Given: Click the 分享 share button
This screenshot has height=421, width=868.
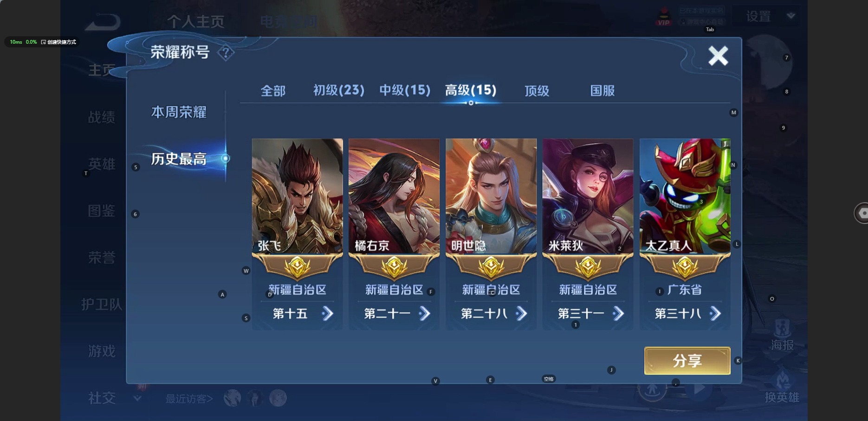Looking at the screenshot, I should coord(687,361).
